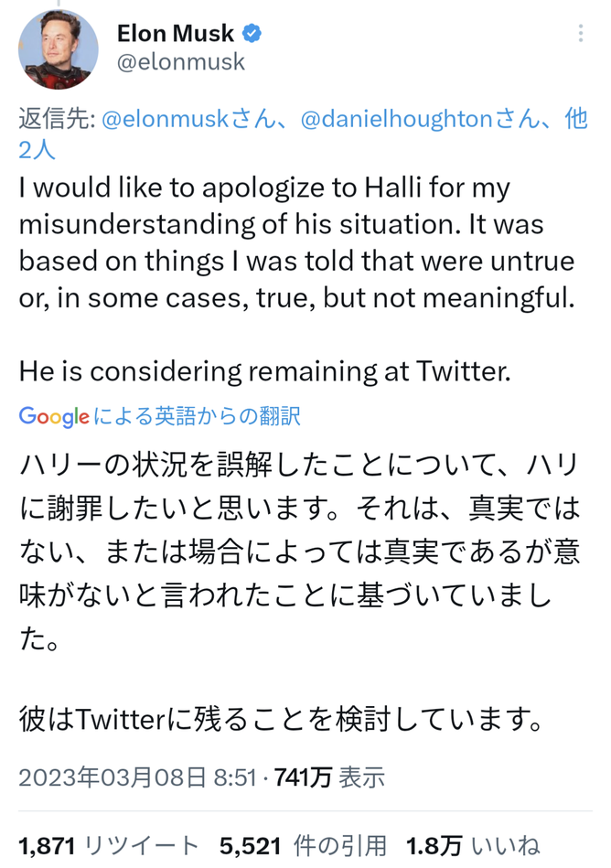Image resolution: width=611 pixels, height=868 pixels.
Task: Select the English line about remaining at Twitter
Action: (x=264, y=371)
